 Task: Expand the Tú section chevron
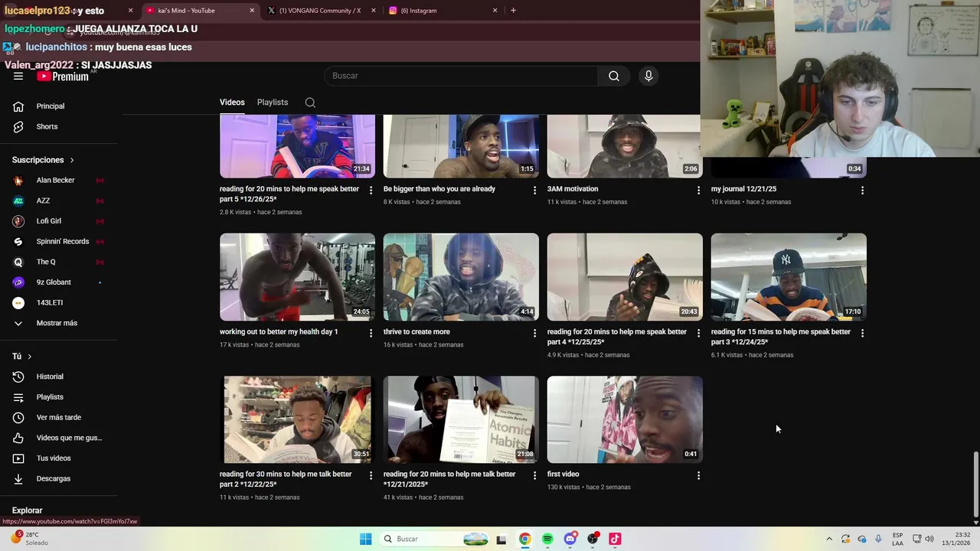pyautogui.click(x=30, y=357)
